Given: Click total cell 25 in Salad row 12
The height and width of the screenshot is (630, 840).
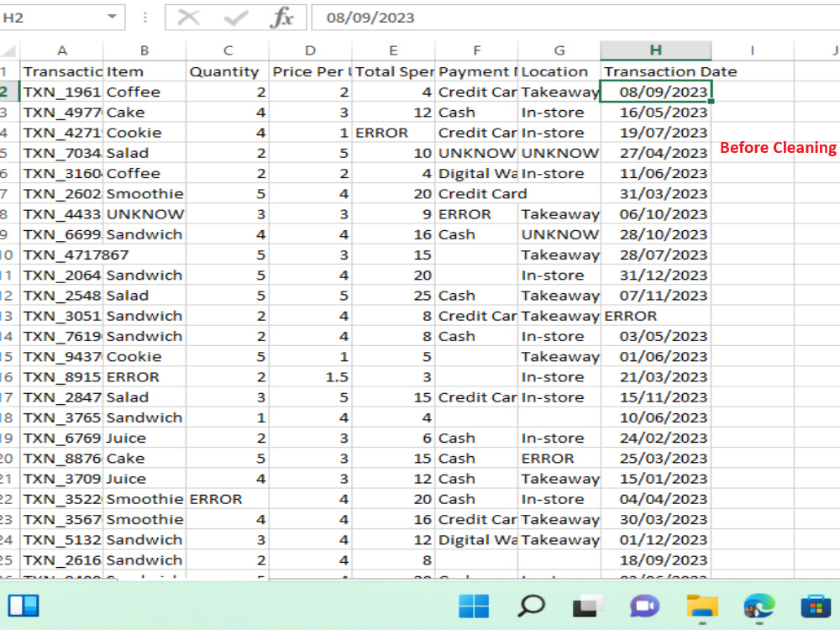Looking at the screenshot, I should pos(394,295).
